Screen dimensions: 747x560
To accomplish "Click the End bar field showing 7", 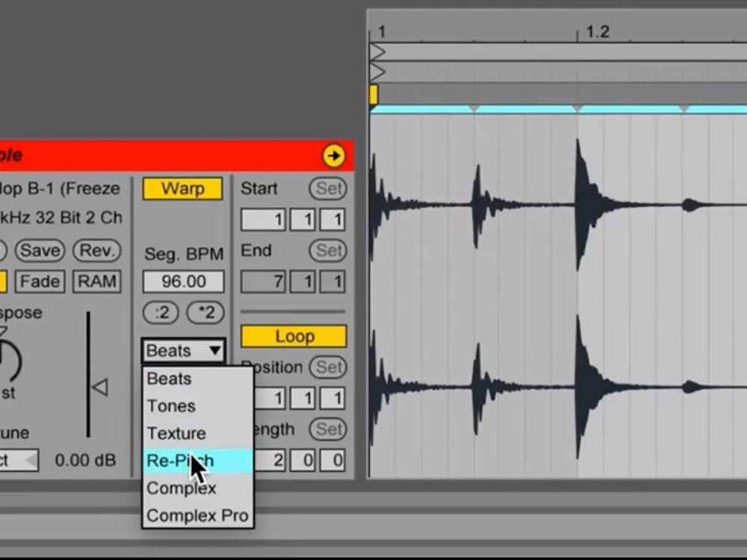I will point(264,282).
